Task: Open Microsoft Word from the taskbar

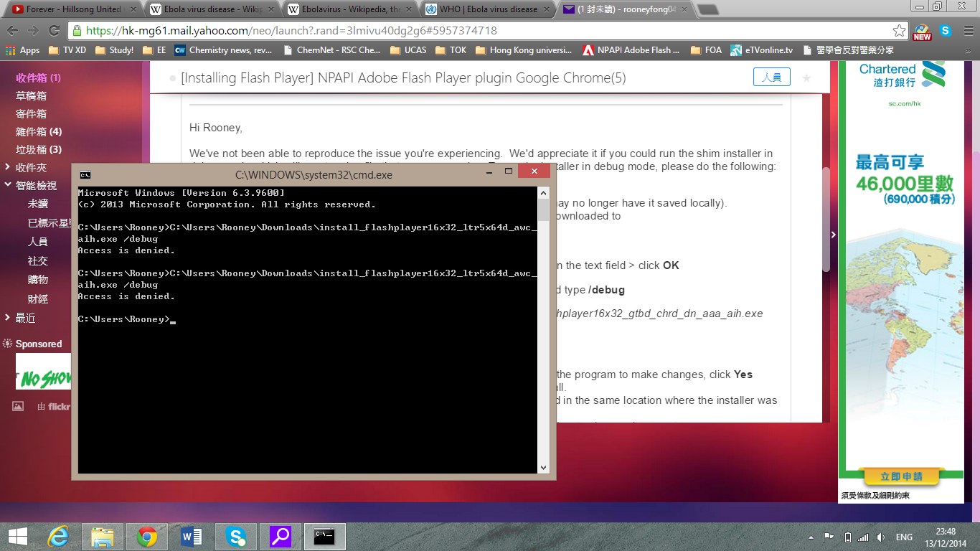Action: tap(192, 536)
